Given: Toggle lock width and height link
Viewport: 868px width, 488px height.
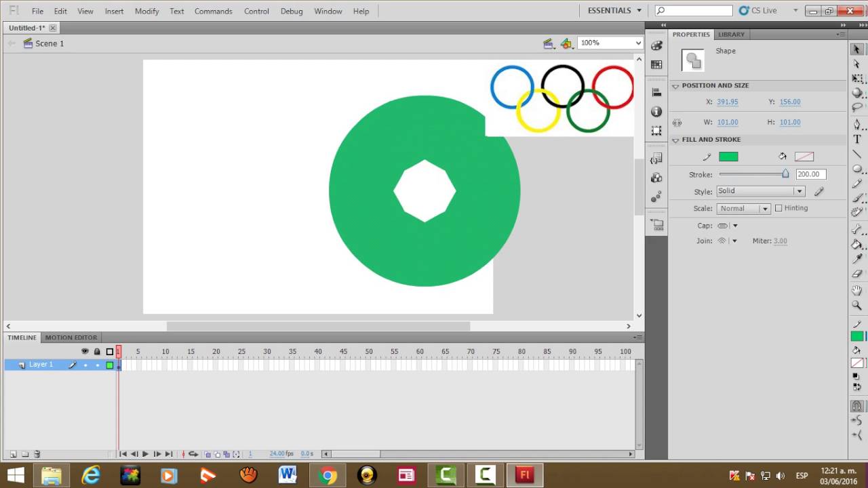Looking at the screenshot, I should 677,123.
